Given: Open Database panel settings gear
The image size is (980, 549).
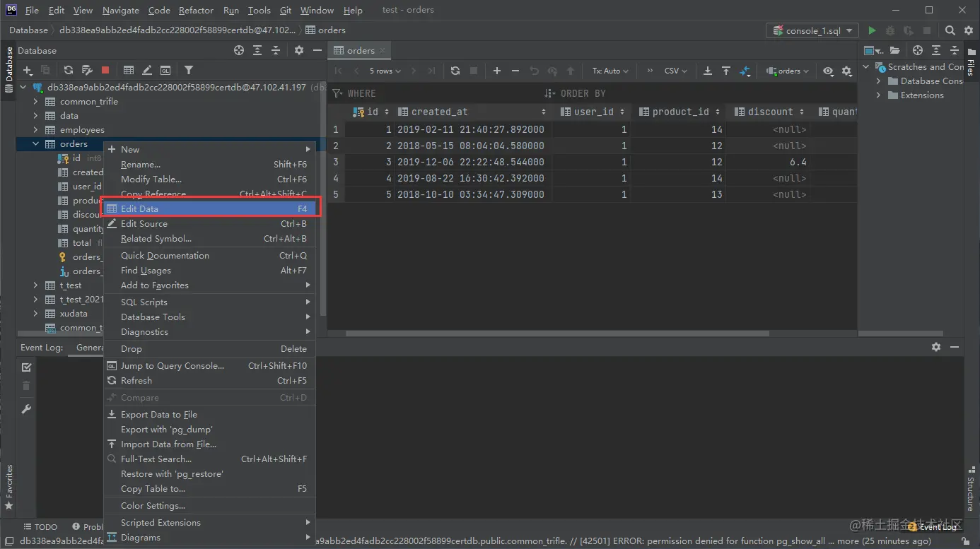Looking at the screenshot, I should click(299, 50).
